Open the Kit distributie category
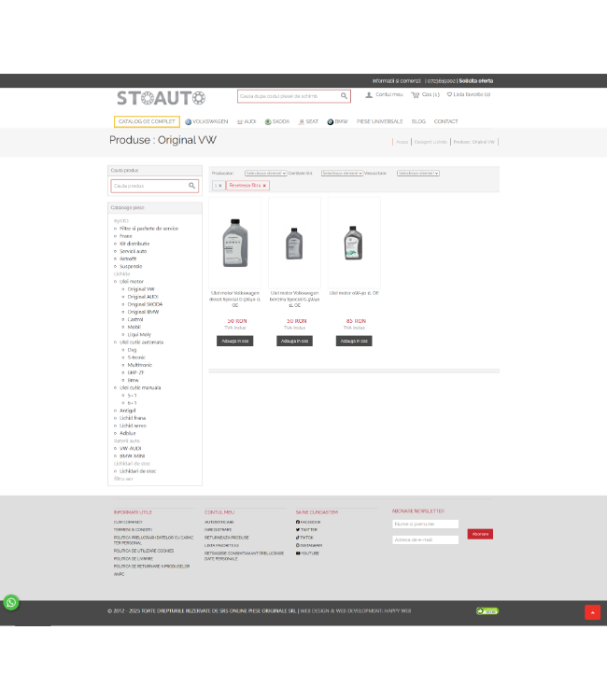This screenshot has height=700, width=607. [134, 244]
